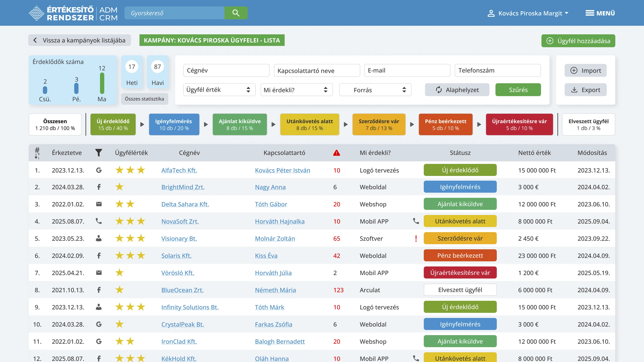Select the Elveszett ügyfél 1 db stage
This screenshot has width=644, height=362.
[588, 124]
